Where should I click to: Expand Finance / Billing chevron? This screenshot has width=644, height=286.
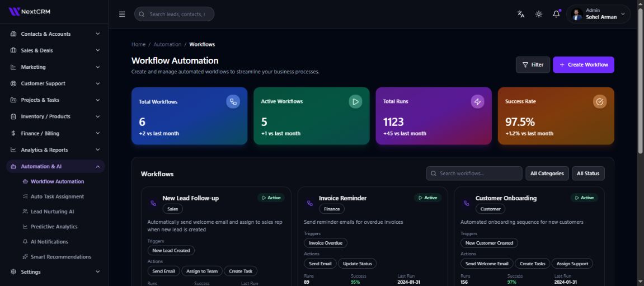(98, 133)
